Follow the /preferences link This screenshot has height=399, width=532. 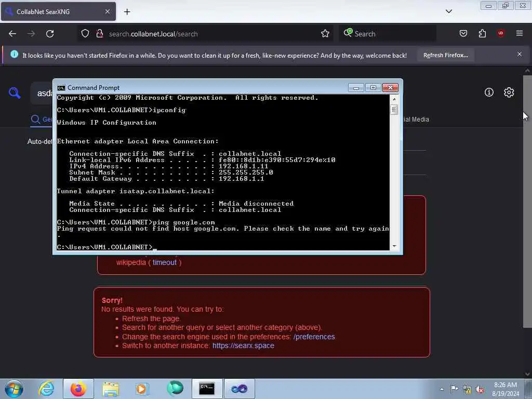[314, 337]
